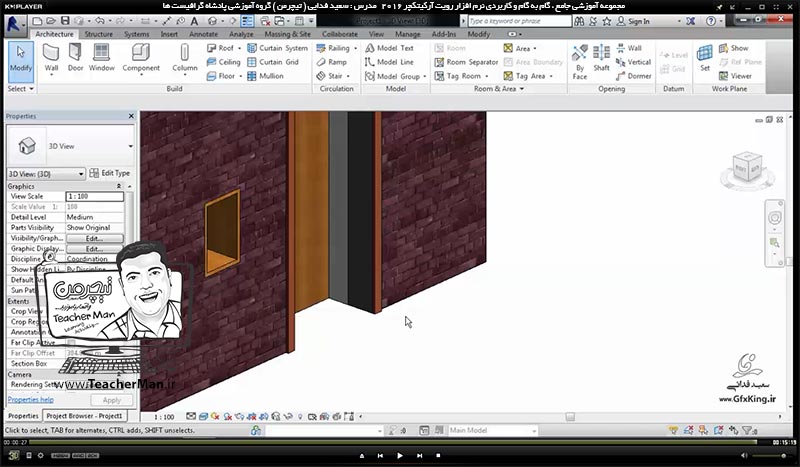Screen dimensions: 800x467
Task: Click the ViewCube in the 3D view
Action: click(x=747, y=167)
